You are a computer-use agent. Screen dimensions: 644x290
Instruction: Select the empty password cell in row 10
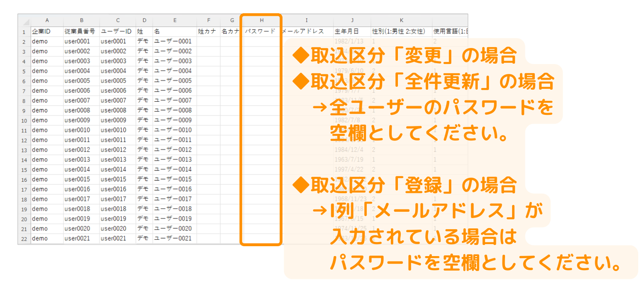(261, 120)
